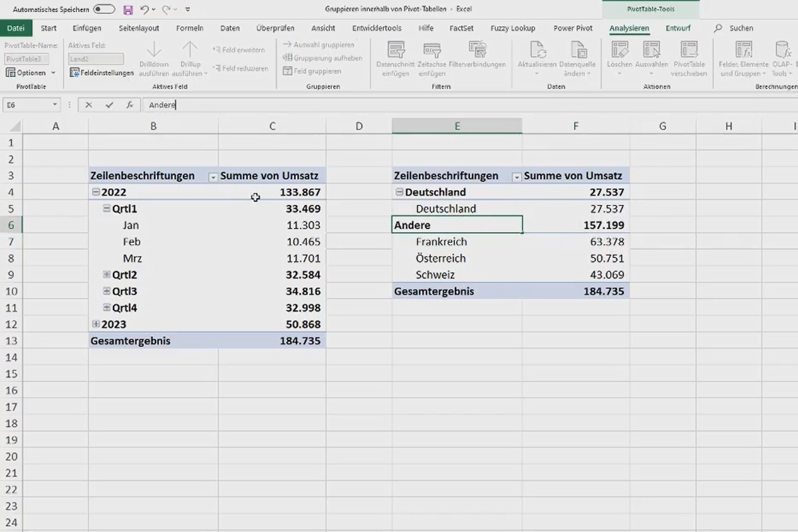Open Zeilenbeschriftungen filter in column B
Image resolution: width=798 pixels, height=532 pixels.
click(213, 177)
